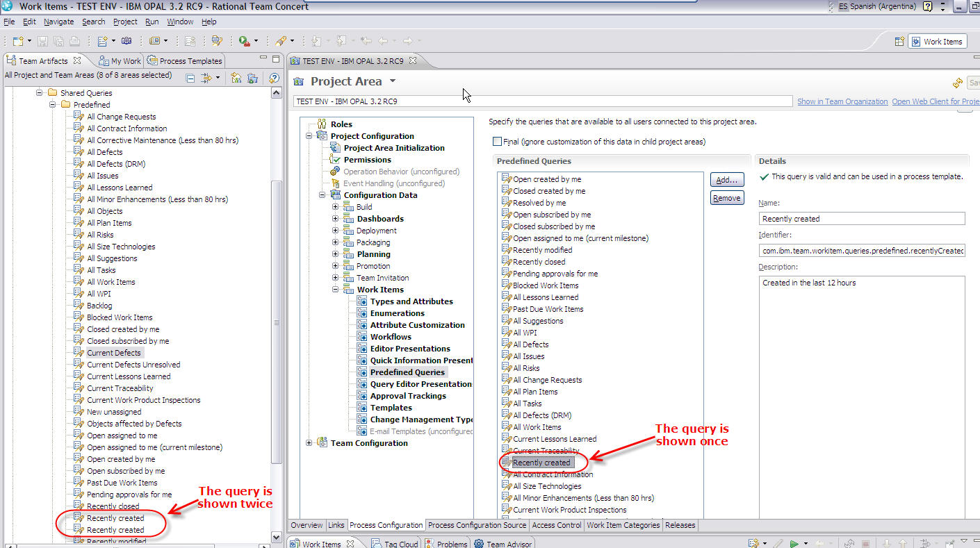
Task: Enable the Final (ignore customization) checkbox
Action: (x=497, y=142)
